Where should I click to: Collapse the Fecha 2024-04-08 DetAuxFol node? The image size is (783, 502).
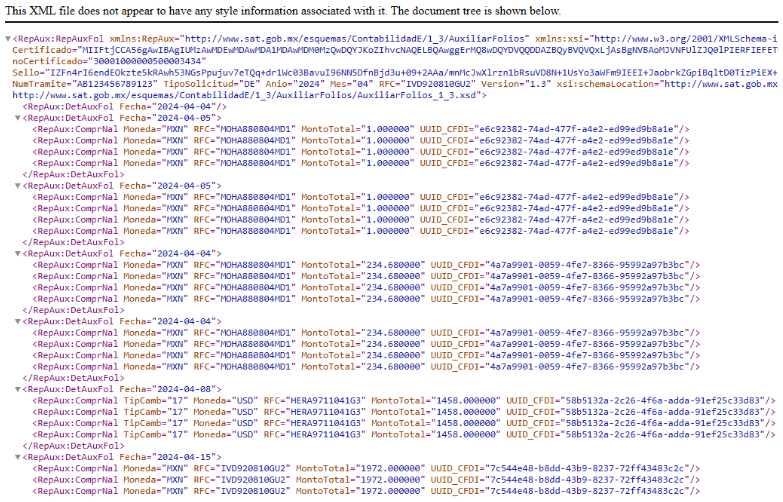coord(17,389)
